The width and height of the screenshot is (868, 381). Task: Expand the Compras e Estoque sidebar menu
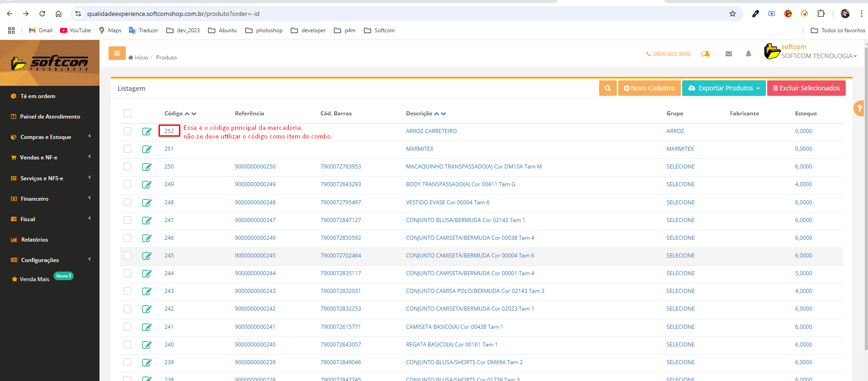point(46,137)
